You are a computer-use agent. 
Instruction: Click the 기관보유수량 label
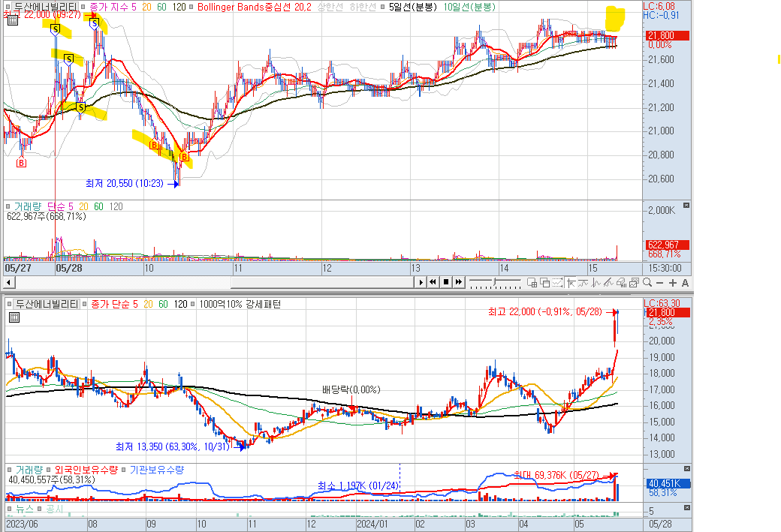click(157, 469)
